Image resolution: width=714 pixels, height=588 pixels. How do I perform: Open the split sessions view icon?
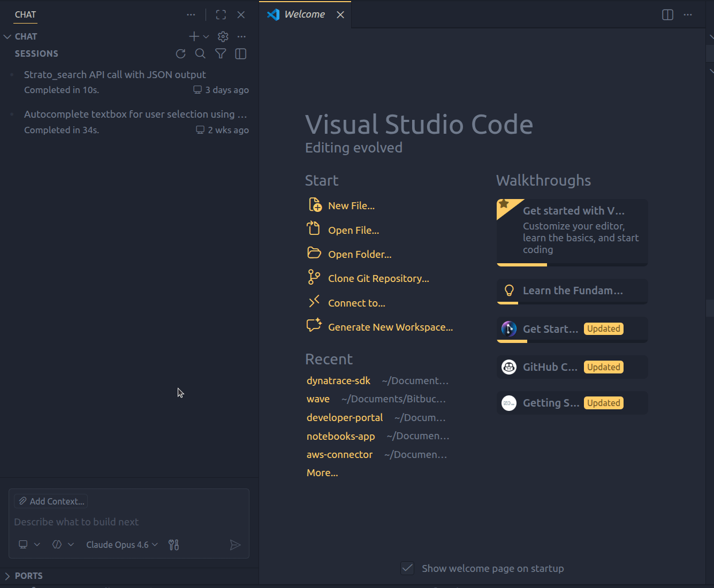[x=240, y=54]
